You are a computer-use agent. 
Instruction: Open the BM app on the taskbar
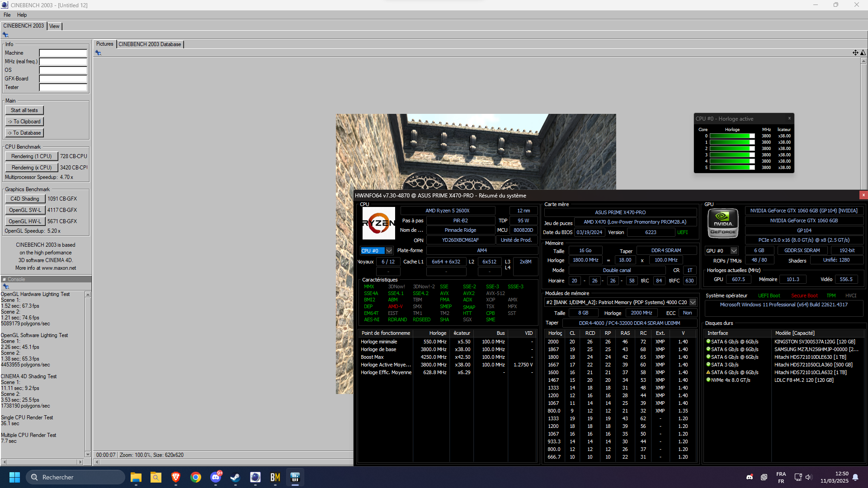tap(275, 477)
